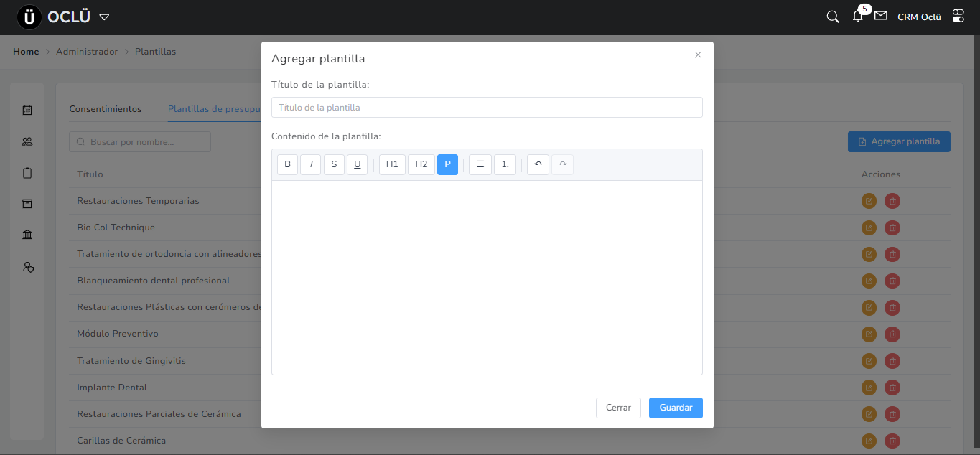
Task: Delete the Implante Dental template
Action: point(892,388)
